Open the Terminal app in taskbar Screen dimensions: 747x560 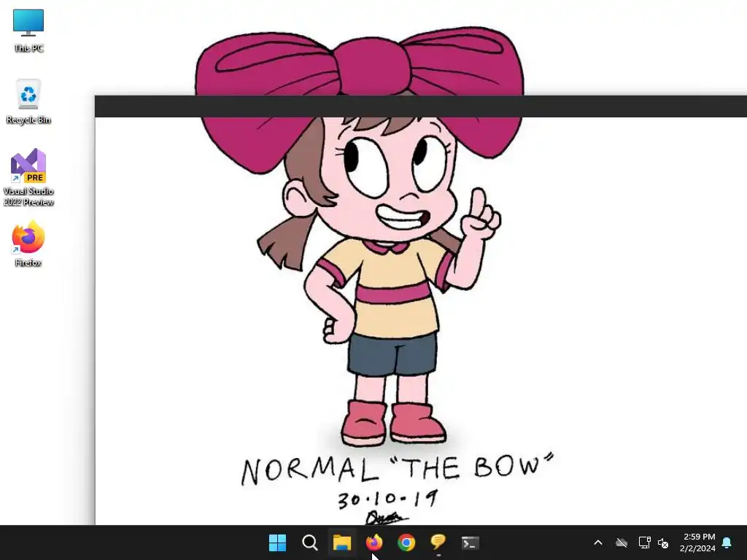tap(471, 542)
